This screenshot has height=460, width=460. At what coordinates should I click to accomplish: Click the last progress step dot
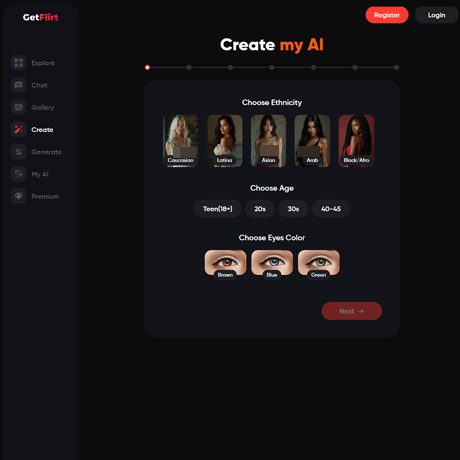point(396,67)
